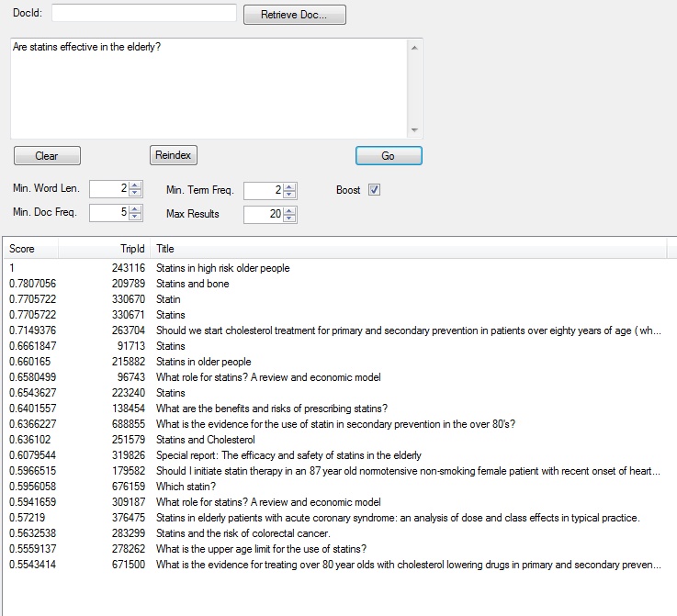The height and width of the screenshot is (616, 677).
Task: Click the Reindex button
Action: (x=173, y=155)
